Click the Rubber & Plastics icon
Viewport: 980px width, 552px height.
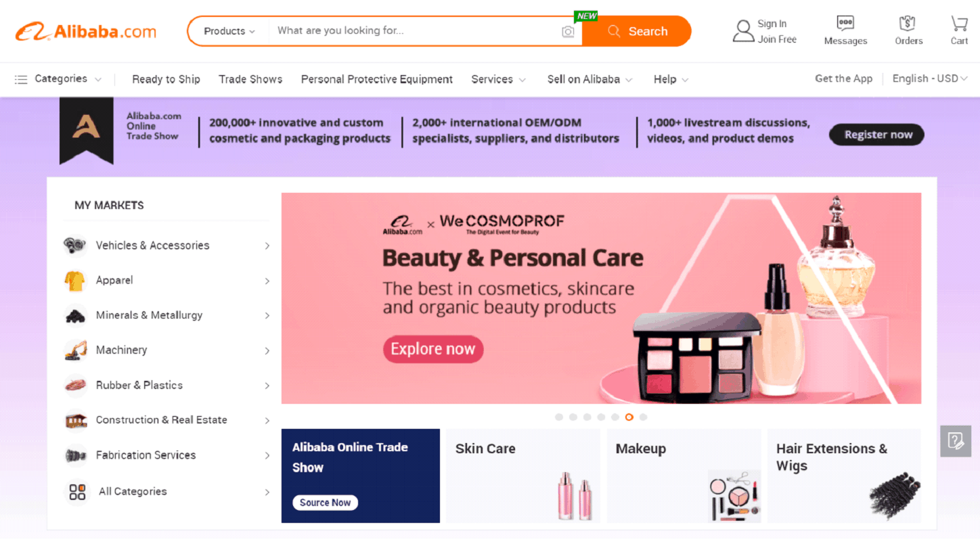[x=75, y=386]
